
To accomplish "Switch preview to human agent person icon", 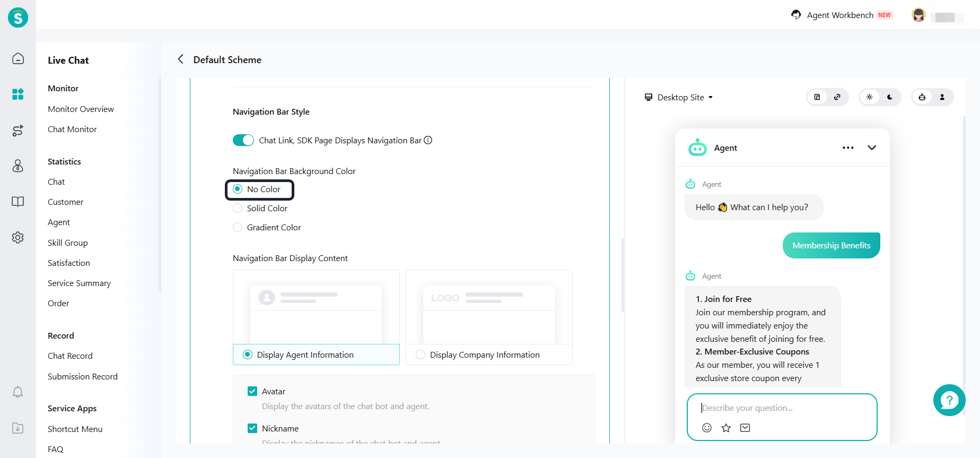I will tap(942, 97).
